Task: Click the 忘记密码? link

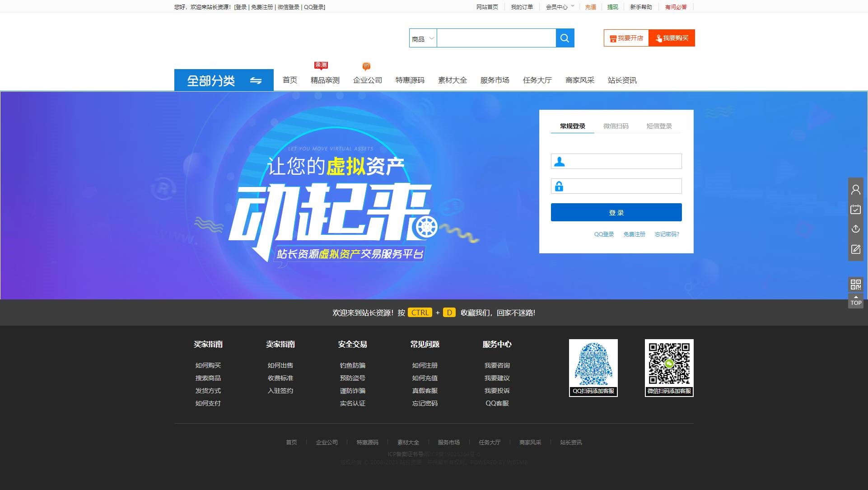Action: [x=667, y=234]
